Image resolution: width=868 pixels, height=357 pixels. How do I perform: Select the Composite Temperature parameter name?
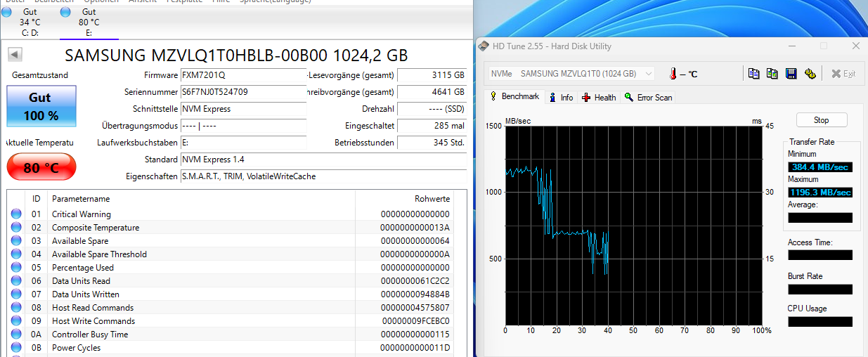96,228
